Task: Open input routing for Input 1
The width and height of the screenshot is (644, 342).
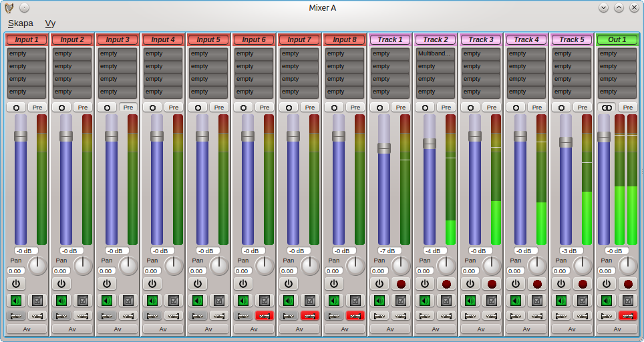Action: click(x=16, y=315)
